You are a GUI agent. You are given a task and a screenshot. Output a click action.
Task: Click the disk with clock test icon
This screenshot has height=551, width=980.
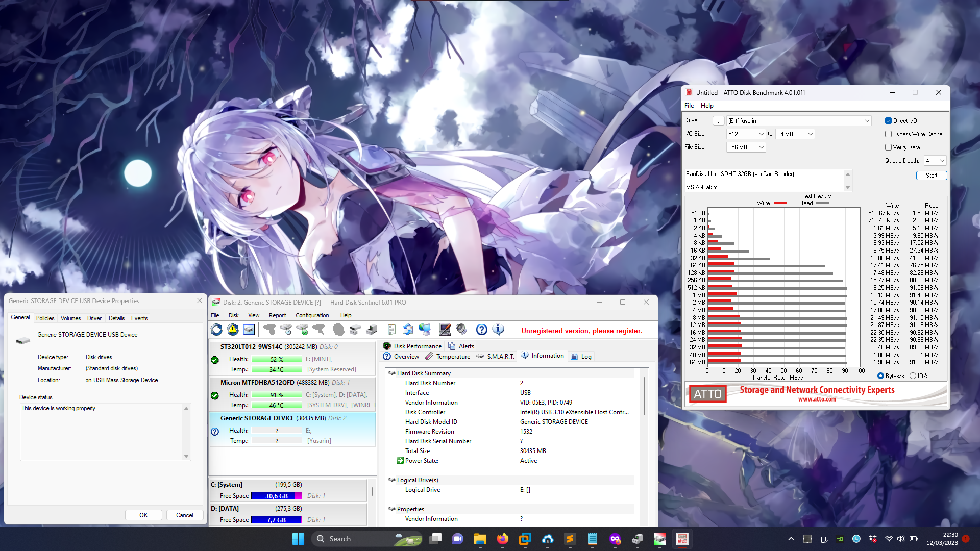click(286, 330)
